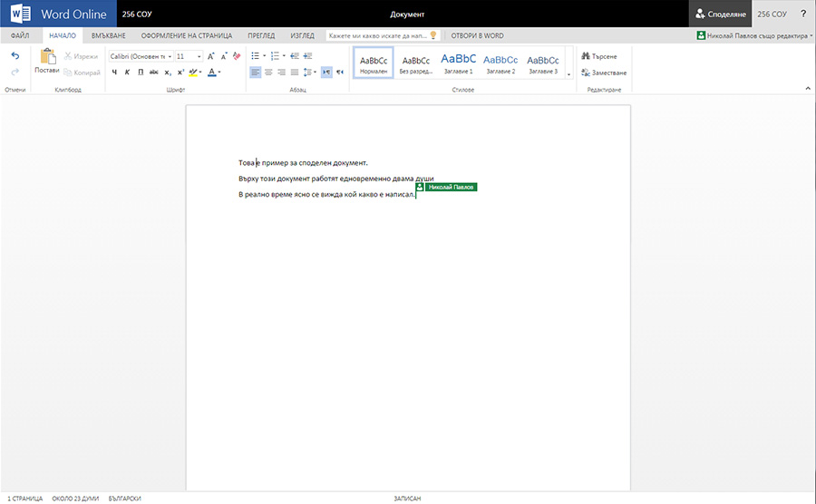Click right-to-left text direction icon

[340, 73]
